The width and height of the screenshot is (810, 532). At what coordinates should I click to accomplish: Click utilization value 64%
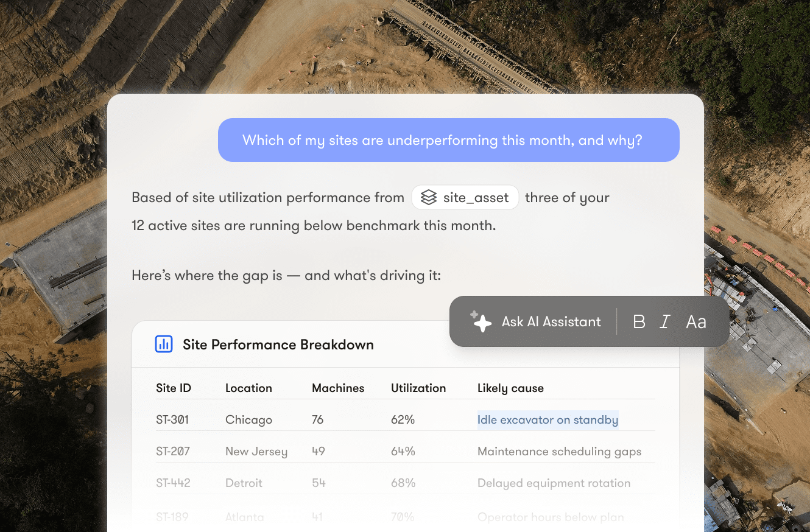click(403, 452)
